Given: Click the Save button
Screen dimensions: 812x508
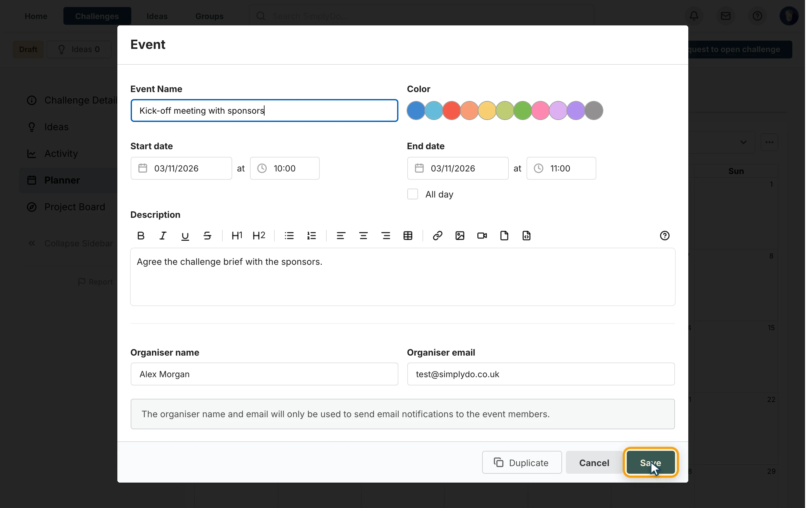Looking at the screenshot, I should point(651,463).
